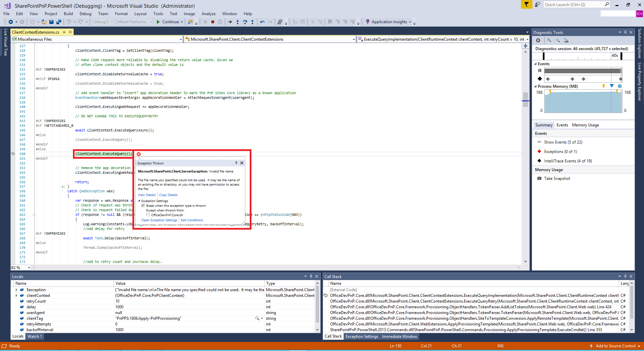This screenshot has height=351, width=644.
Task: Zoom in on the diagnostics timeline
Action: [549, 40]
